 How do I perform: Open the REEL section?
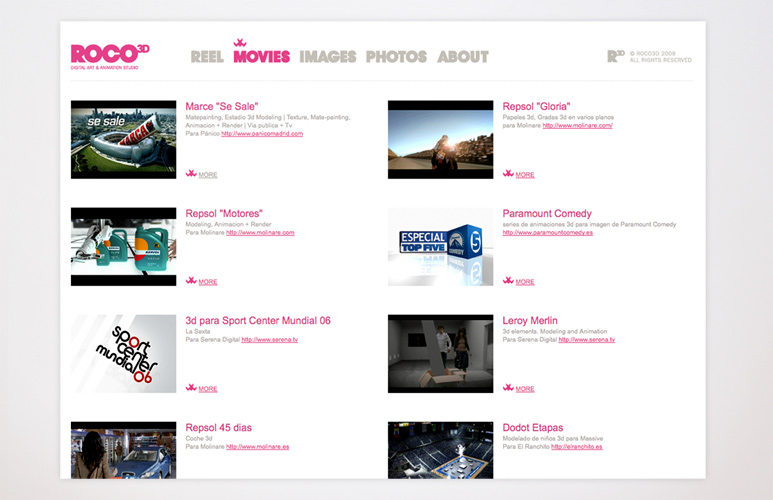point(207,57)
